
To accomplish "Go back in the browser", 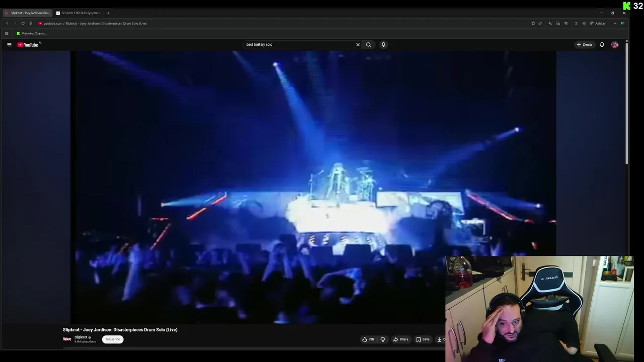I will 7,23.
